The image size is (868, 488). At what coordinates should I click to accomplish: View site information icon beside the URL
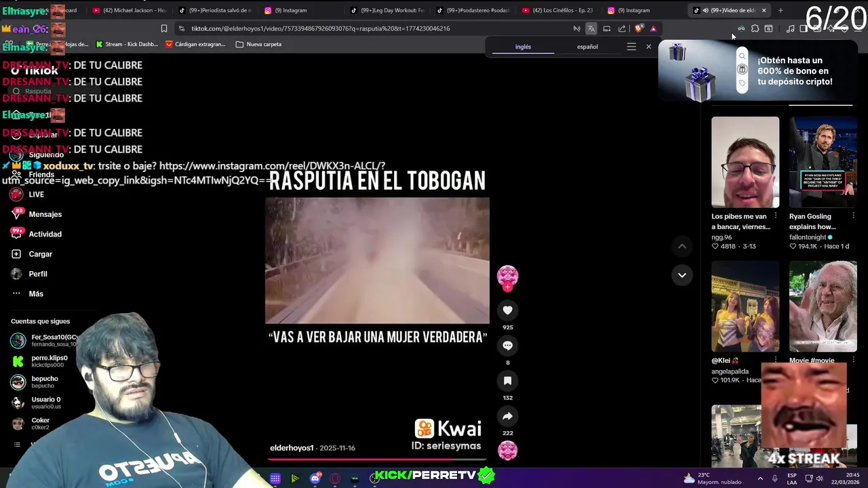coord(181,28)
